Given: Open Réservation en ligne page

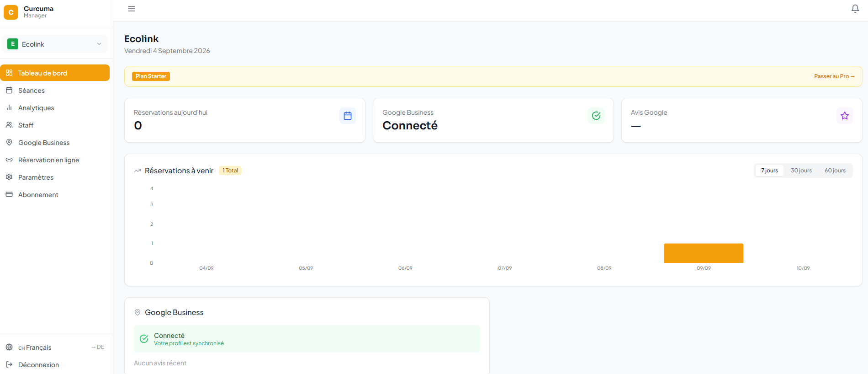Looking at the screenshot, I should click(55, 160).
